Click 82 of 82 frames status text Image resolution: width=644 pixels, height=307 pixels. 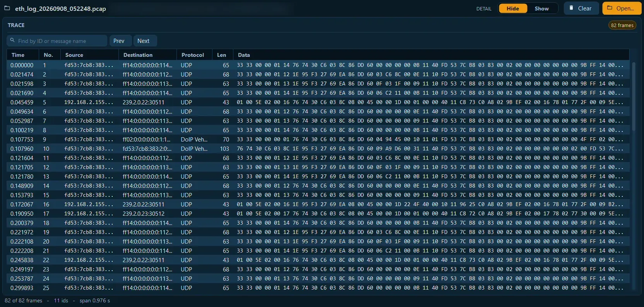click(x=23, y=300)
